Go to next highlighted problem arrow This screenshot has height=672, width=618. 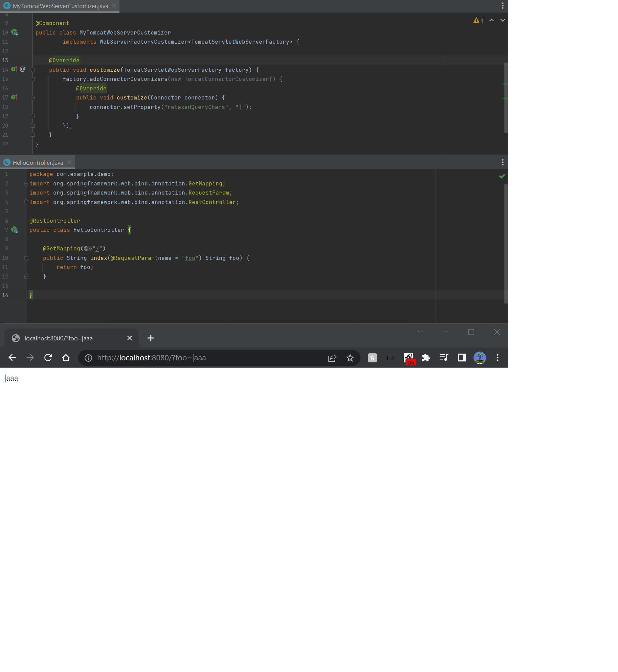coord(503,20)
